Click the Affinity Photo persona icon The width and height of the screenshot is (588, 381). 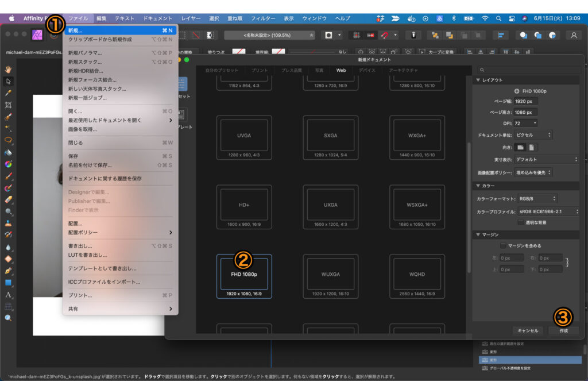point(38,34)
